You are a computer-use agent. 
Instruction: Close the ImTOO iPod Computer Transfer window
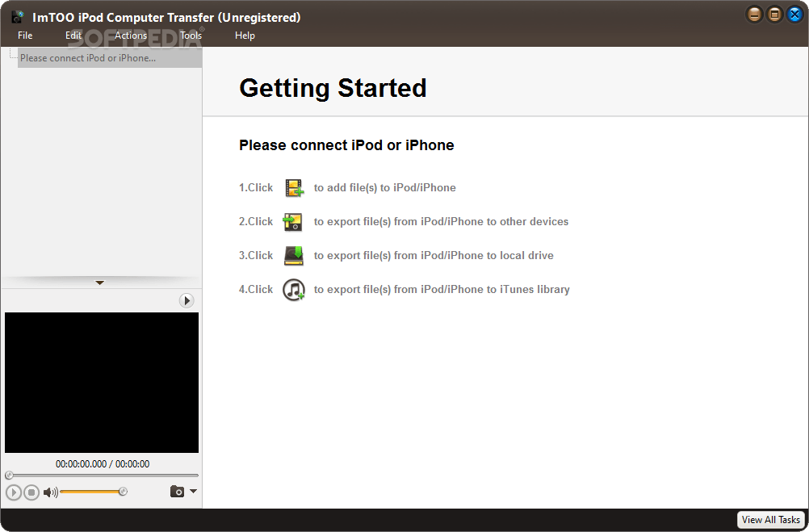(794, 15)
